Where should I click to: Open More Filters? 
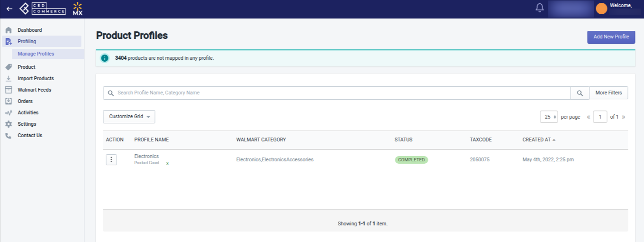pyautogui.click(x=608, y=93)
